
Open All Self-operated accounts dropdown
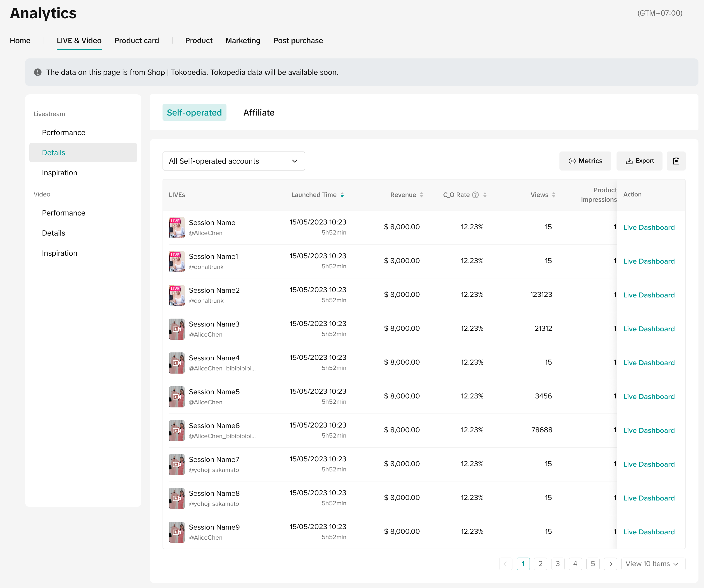tap(234, 161)
